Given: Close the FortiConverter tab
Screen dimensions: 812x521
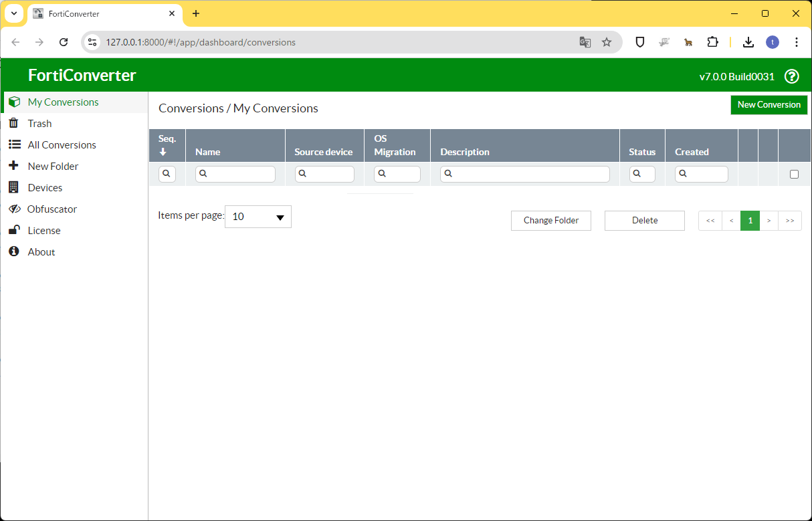Looking at the screenshot, I should click(172, 13).
